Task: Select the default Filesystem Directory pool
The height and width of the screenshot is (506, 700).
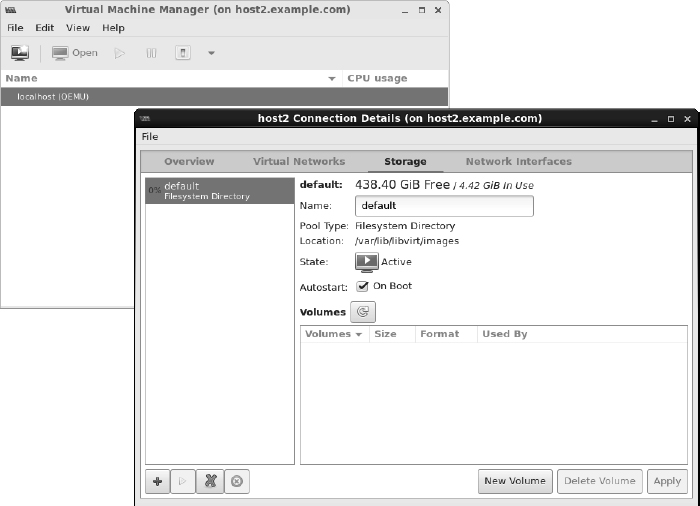Action: point(220,191)
